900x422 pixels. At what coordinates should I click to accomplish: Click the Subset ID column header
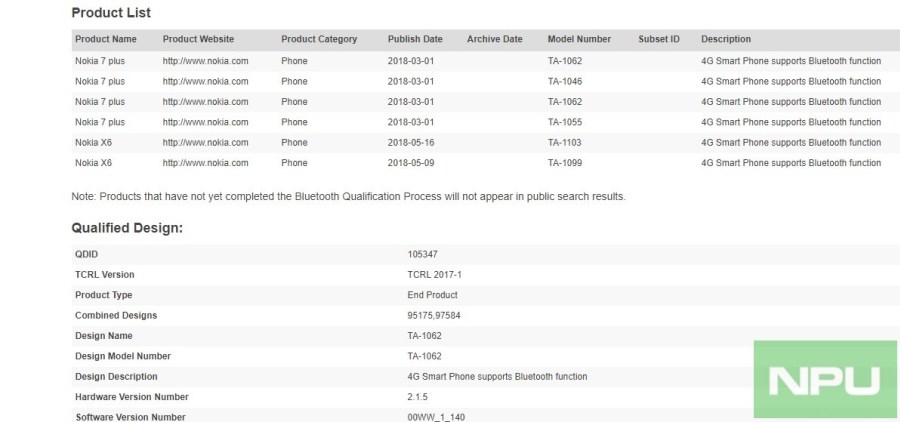(659, 39)
